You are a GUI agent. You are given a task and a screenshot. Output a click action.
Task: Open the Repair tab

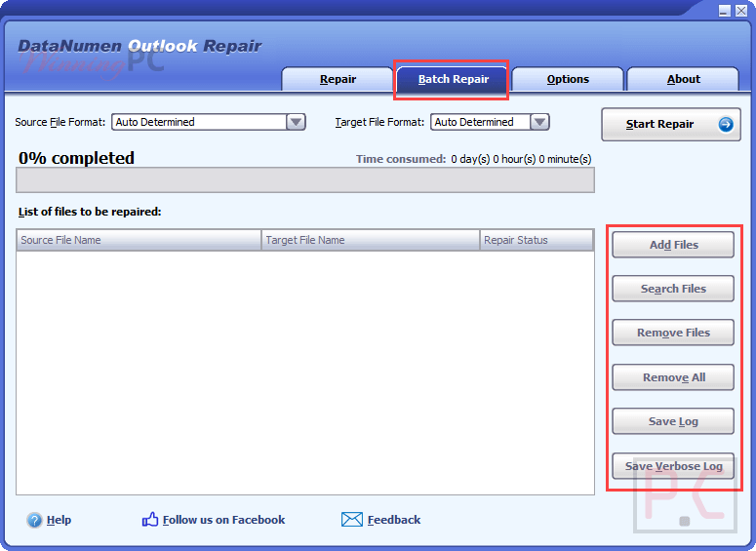pos(338,79)
